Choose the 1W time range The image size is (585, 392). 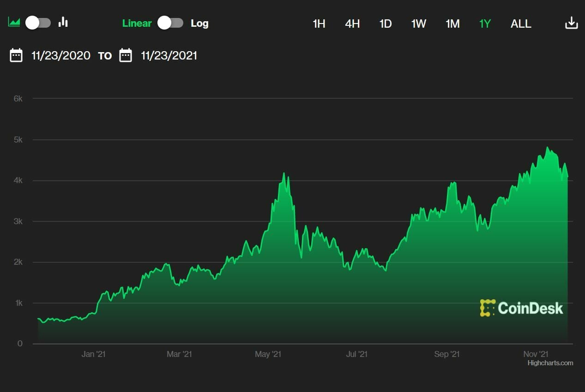click(x=419, y=24)
